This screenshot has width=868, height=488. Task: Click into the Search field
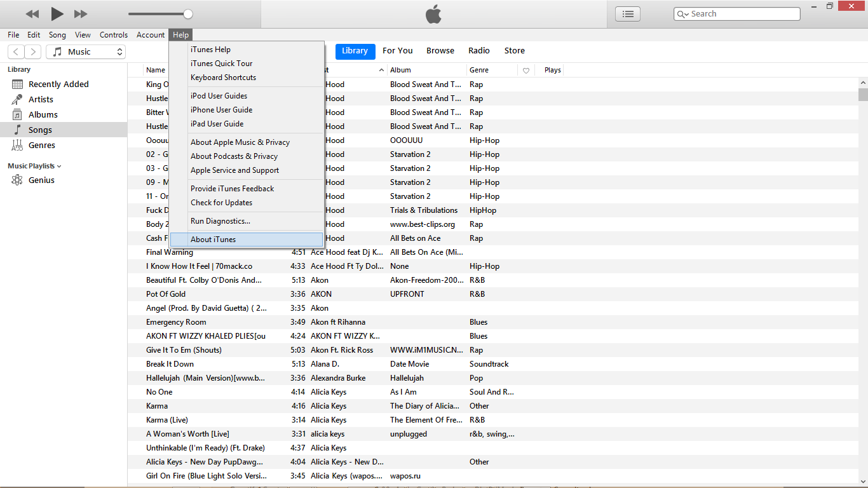coord(737,14)
